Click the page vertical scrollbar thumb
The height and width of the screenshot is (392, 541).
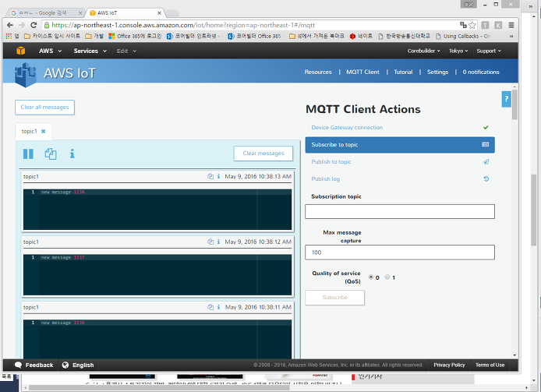click(514, 105)
